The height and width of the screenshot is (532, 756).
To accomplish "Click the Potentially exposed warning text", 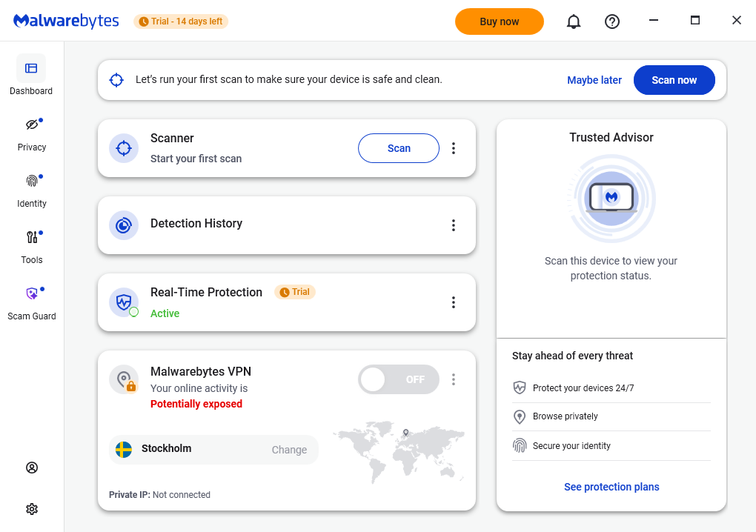I will (x=196, y=404).
